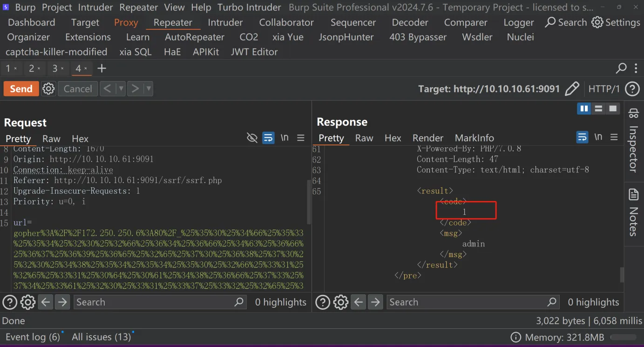Open the Notes side panel
644x347 pixels.
click(x=633, y=212)
